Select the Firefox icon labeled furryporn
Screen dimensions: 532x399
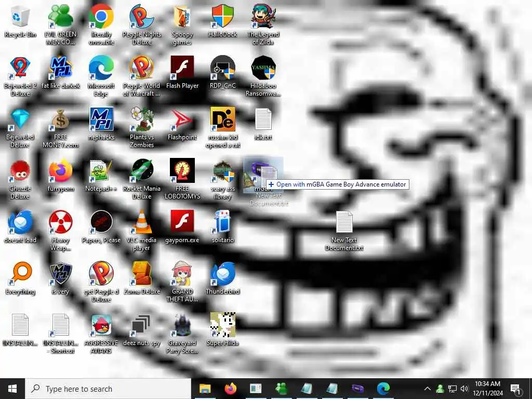click(60, 171)
